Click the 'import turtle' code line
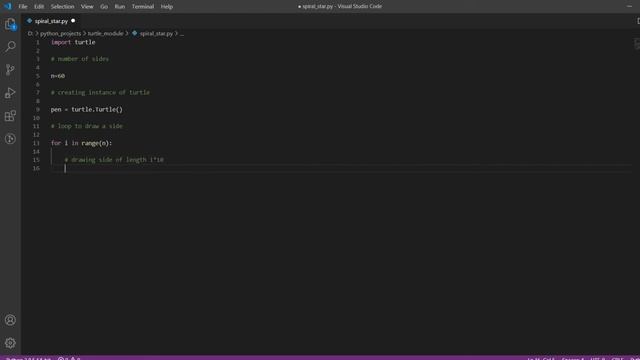 pos(73,42)
